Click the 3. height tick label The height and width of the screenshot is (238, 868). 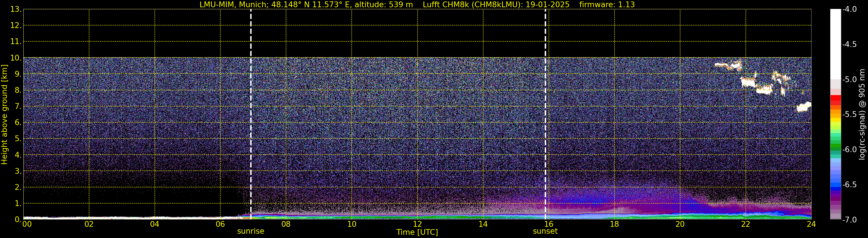pos(18,171)
